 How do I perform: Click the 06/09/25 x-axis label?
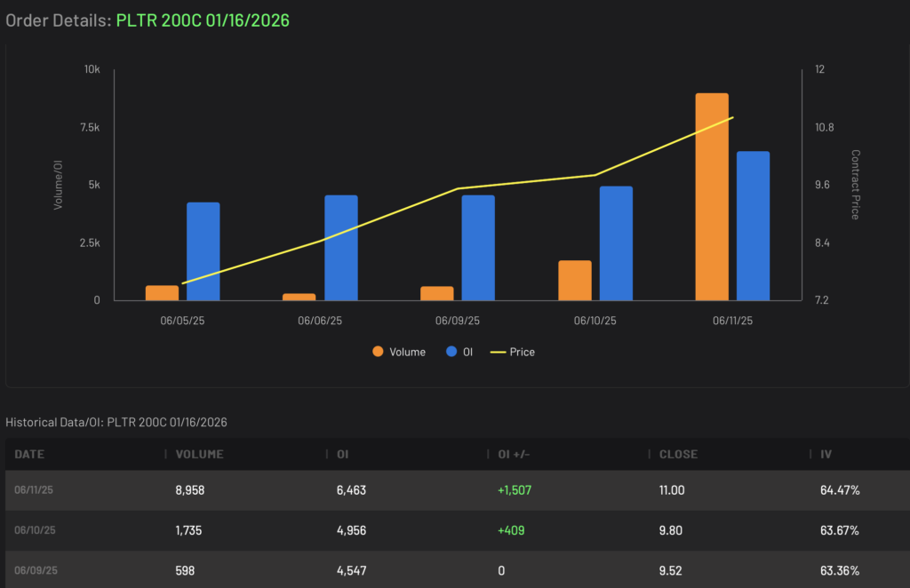click(458, 321)
